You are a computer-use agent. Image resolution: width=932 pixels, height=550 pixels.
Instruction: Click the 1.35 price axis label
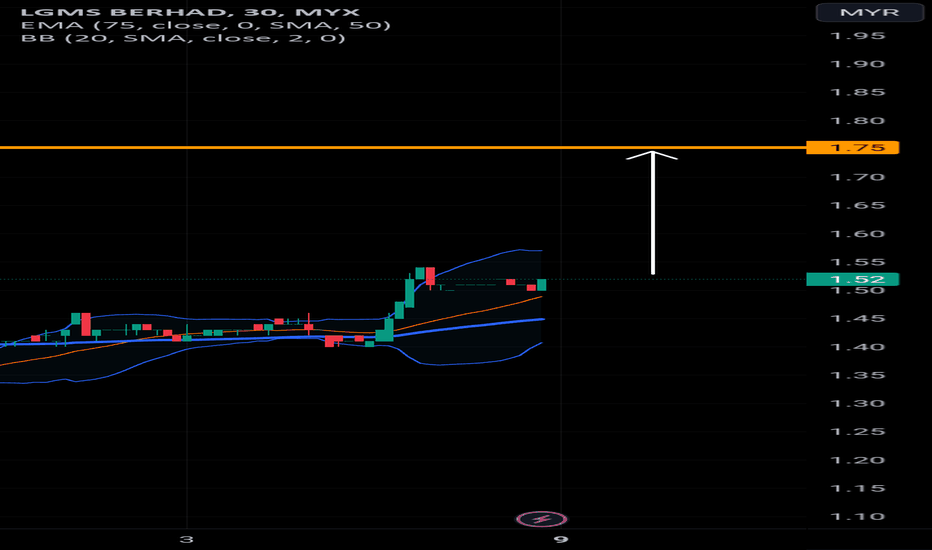(x=857, y=375)
